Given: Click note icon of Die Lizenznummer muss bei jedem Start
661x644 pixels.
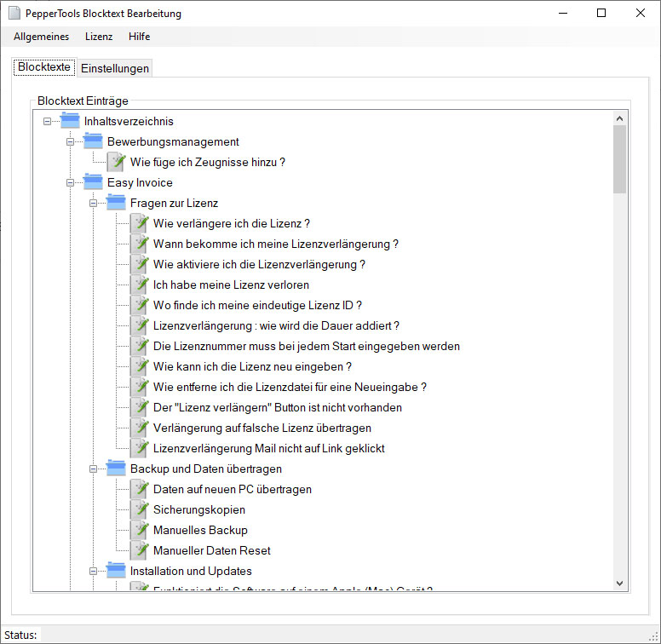Looking at the screenshot, I should [x=140, y=346].
